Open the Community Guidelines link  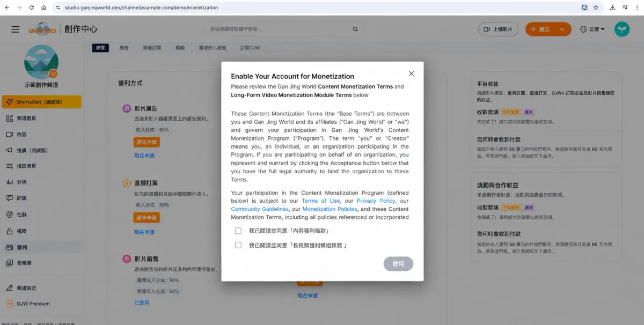[260, 209]
